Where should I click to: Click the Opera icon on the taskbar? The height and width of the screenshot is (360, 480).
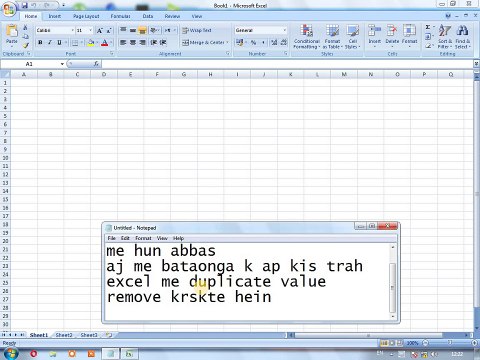[33, 354]
